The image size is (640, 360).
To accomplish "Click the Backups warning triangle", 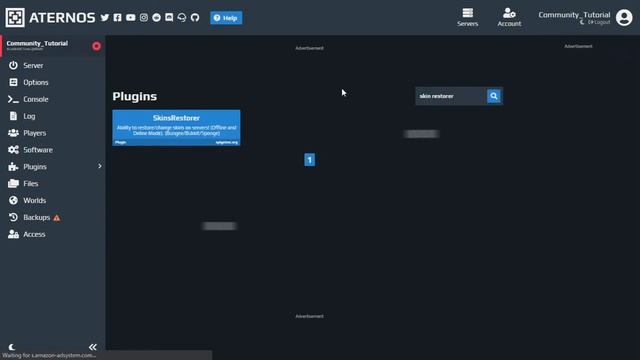I will coord(57,218).
